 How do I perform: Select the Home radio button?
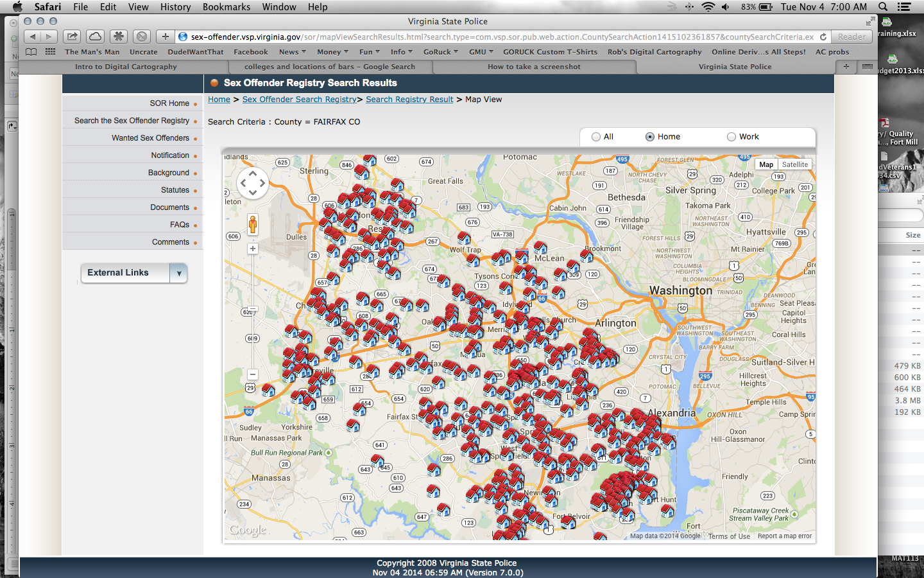650,137
